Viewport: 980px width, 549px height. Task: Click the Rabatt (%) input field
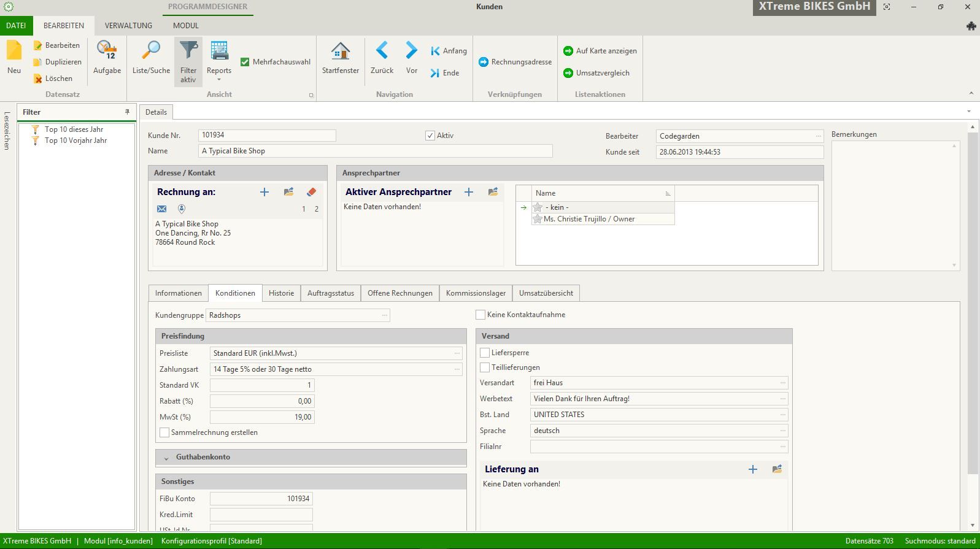(x=262, y=401)
